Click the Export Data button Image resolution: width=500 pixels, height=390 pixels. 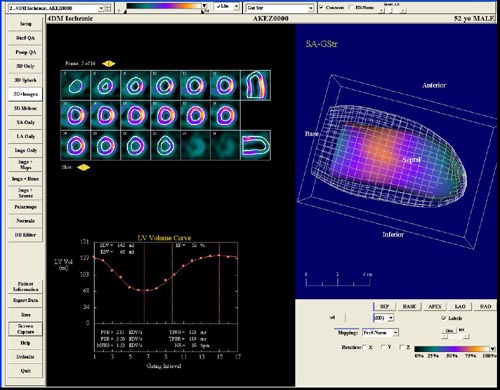[26, 300]
